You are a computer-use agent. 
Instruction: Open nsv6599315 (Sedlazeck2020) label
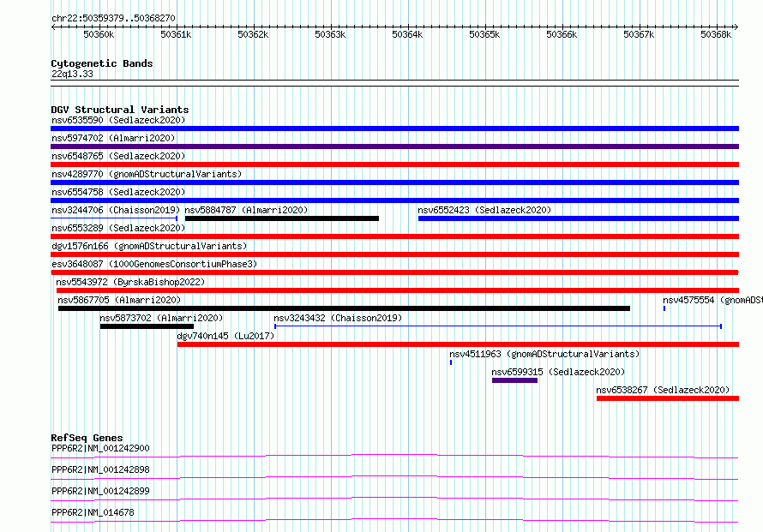click(x=558, y=372)
